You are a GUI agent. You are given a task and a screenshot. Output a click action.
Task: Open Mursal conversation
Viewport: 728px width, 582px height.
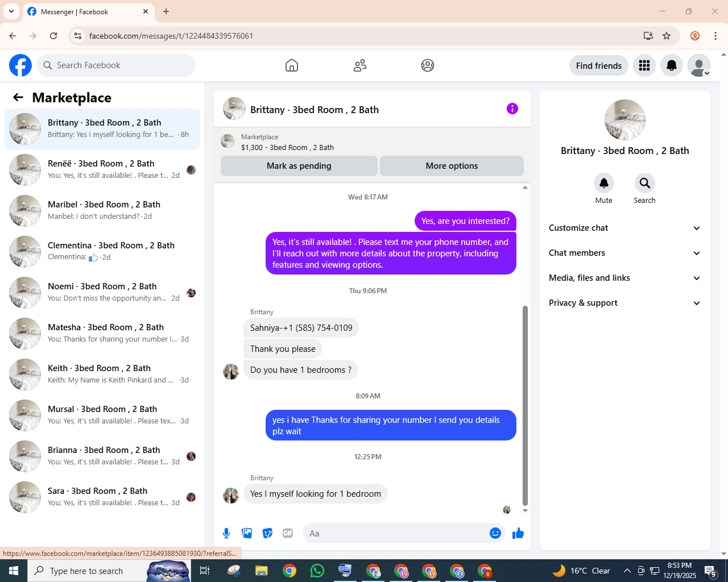tap(102, 415)
